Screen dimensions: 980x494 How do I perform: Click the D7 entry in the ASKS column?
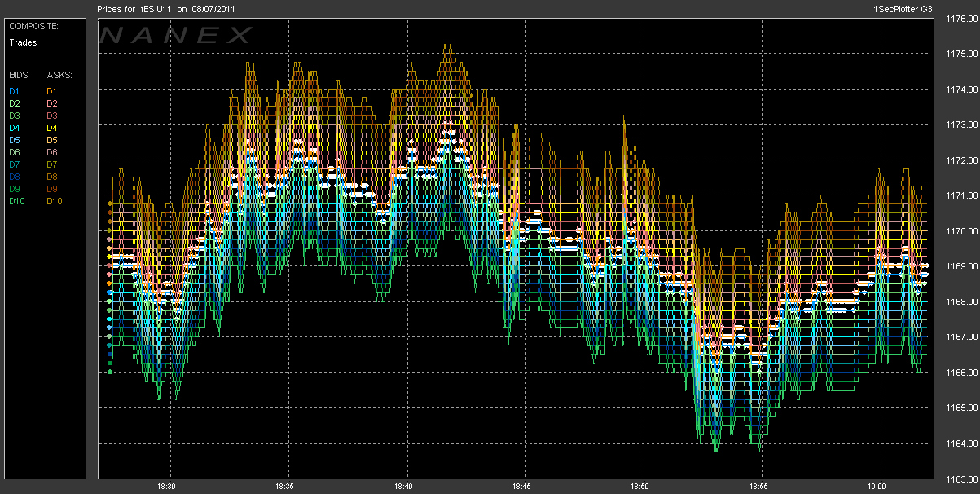pyautogui.click(x=52, y=164)
